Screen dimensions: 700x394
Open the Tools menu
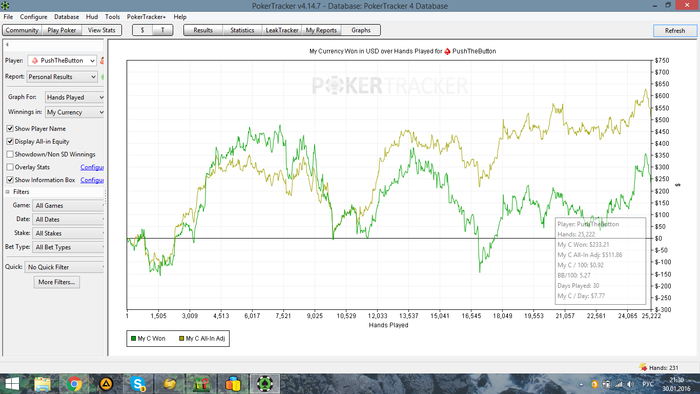pyautogui.click(x=112, y=17)
